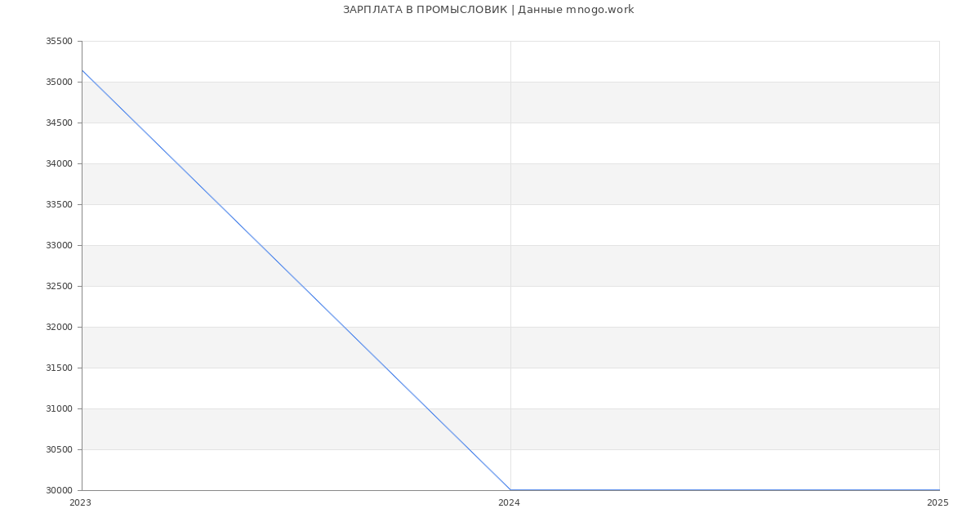Click the 31000 y-axis label
Viewport: 980px width, 531px height.
59,409
